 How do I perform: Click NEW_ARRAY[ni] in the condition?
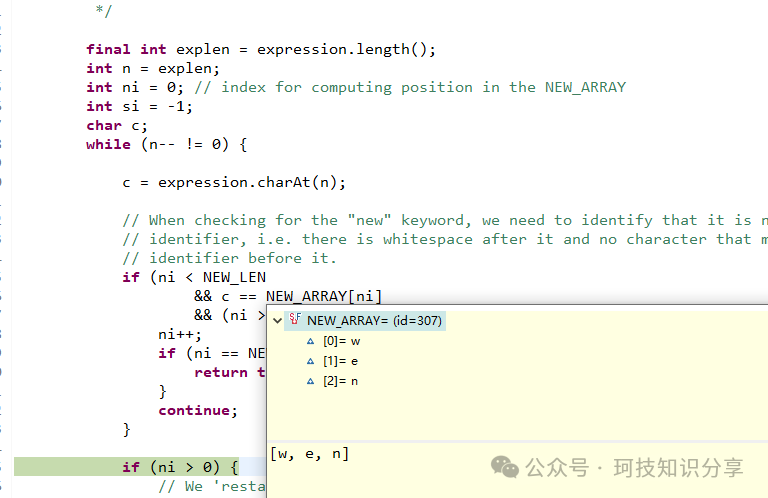pos(324,297)
